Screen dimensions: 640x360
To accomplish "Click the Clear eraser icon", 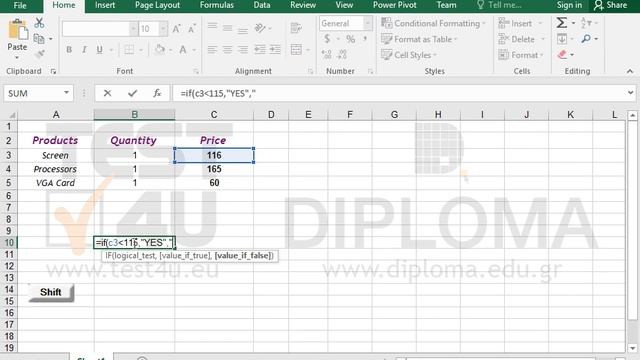I will click(562, 54).
